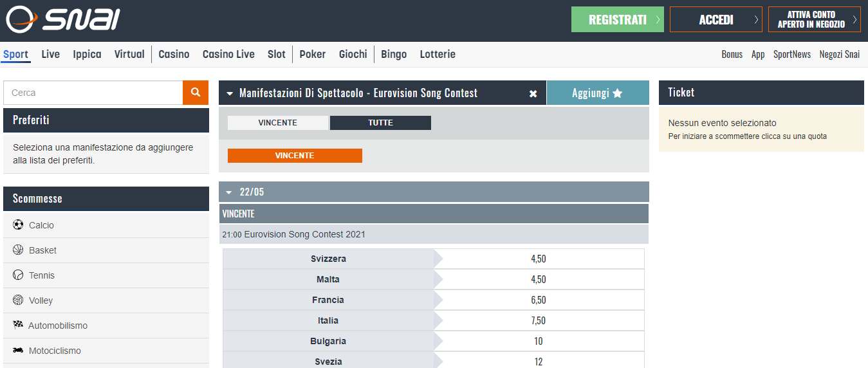This screenshot has width=868, height=368.
Task: Click the Eurovision Song Contest 2021 event row
Action: click(434, 234)
